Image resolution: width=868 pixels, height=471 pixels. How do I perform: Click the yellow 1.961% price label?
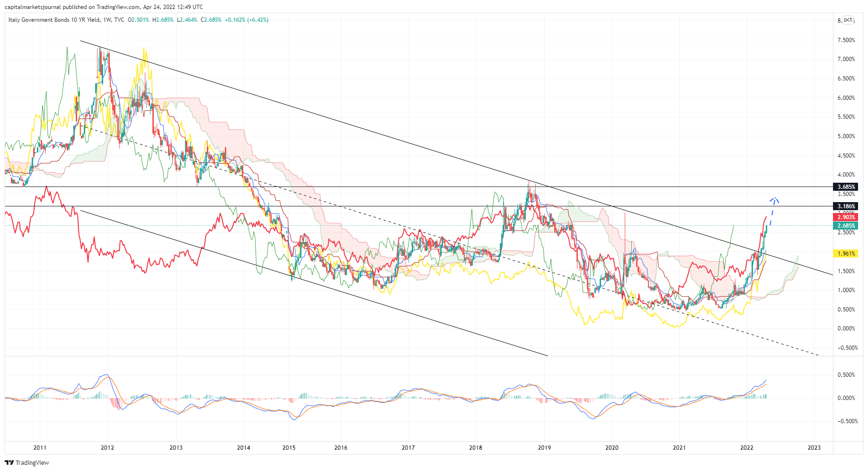(x=846, y=254)
